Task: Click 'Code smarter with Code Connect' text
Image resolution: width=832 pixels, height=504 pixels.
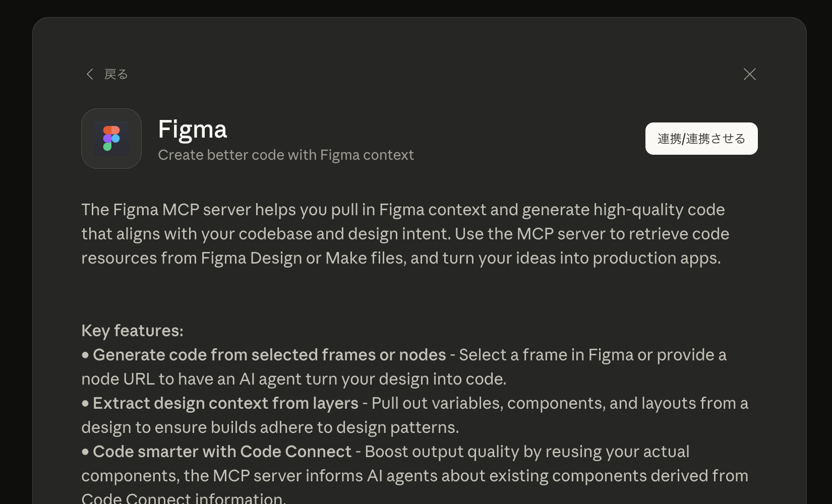Action: tap(222, 452)
